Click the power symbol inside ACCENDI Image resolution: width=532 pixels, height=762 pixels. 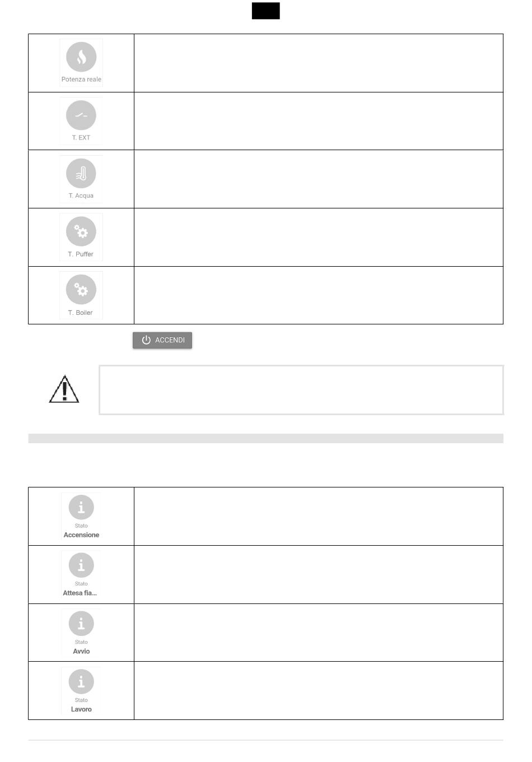coord(146,340)
